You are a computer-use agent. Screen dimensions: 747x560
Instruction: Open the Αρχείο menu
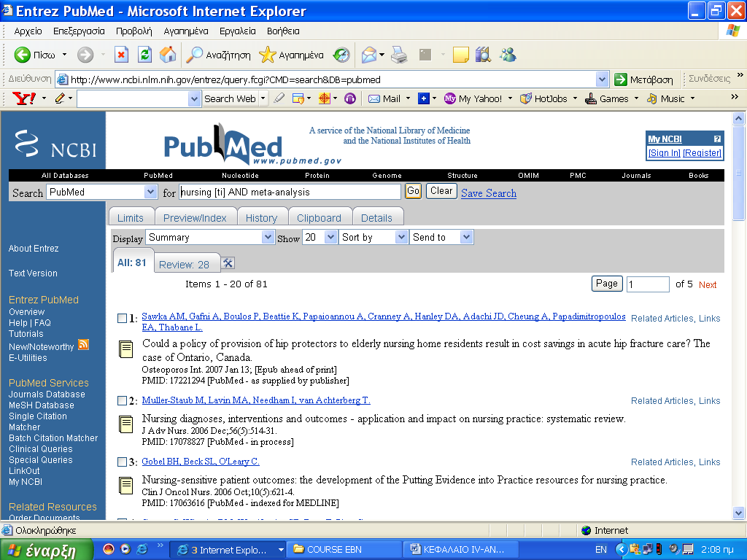(28, 31)
